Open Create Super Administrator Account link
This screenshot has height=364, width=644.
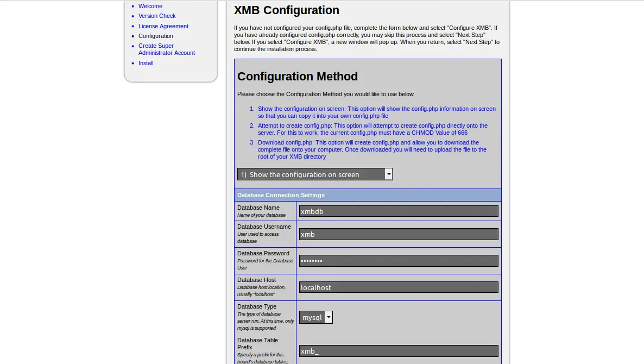point(166,49)
